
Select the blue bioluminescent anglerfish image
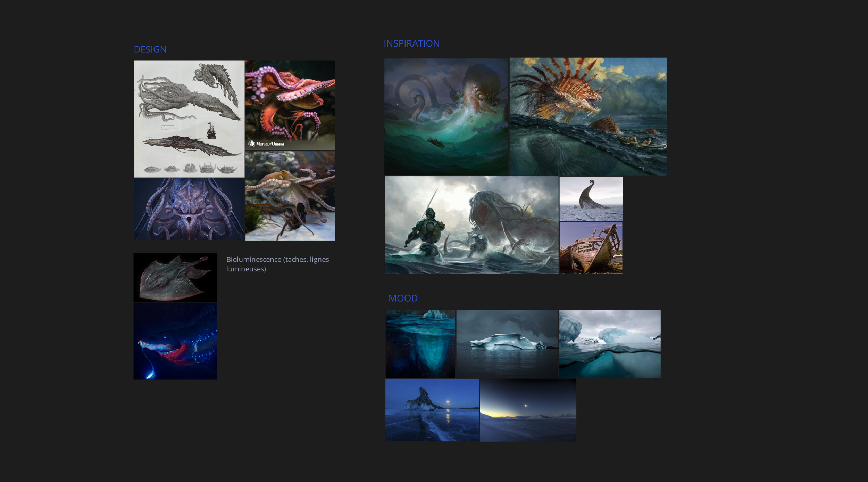pyautogui.click(x=175, y=341)
